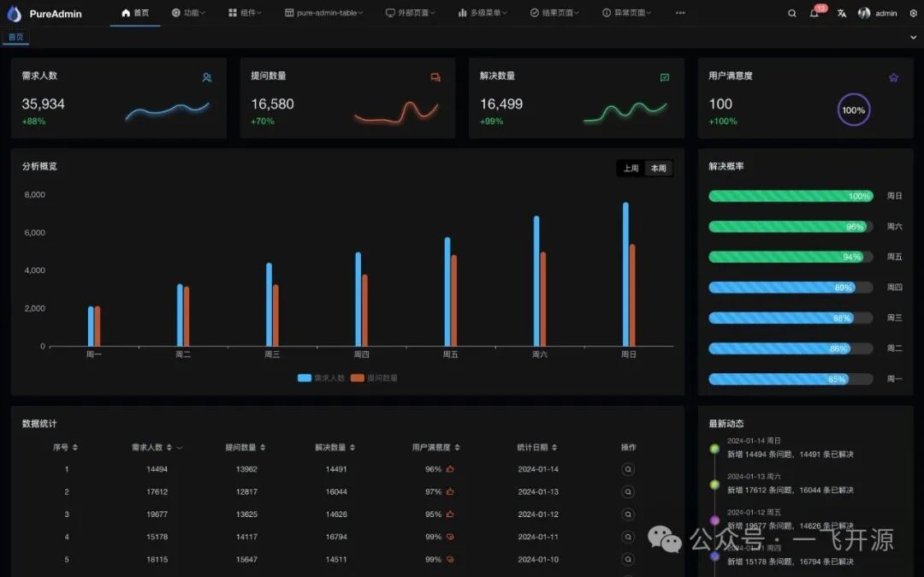This screenshot has width=924, height=577.
Task: Toggle the 需求人数 legend series
Action: point(321,378)
